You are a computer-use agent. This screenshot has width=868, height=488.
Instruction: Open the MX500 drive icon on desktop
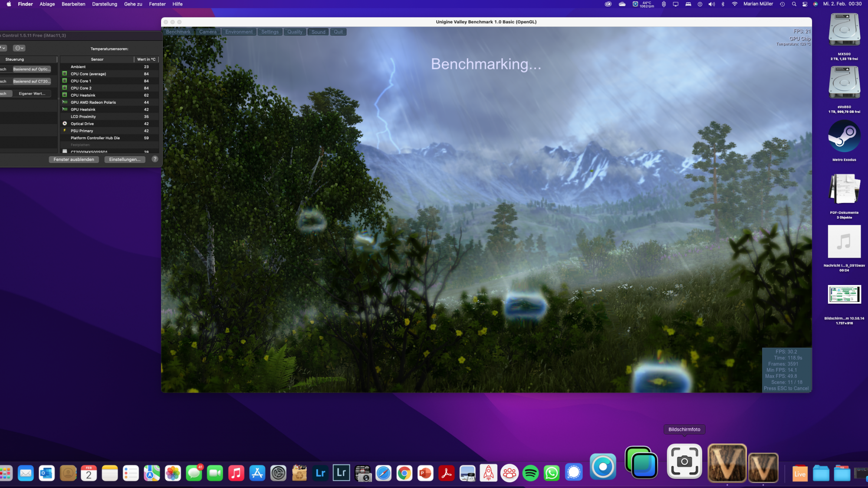[844, 30]
